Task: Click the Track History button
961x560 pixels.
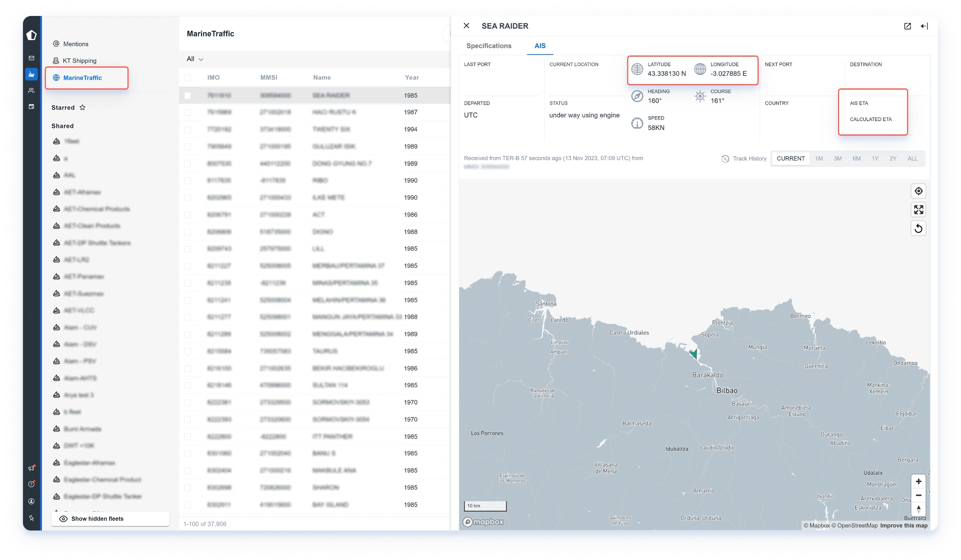Action: 744,159
